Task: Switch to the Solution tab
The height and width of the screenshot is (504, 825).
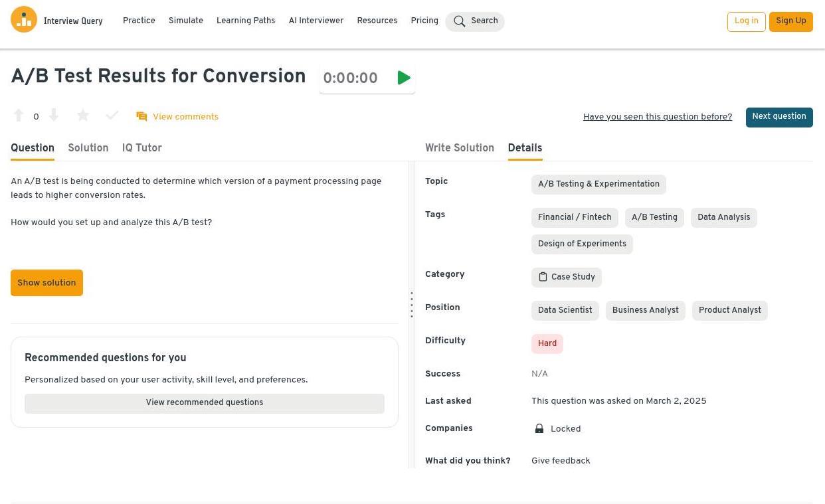Action: 88,148
